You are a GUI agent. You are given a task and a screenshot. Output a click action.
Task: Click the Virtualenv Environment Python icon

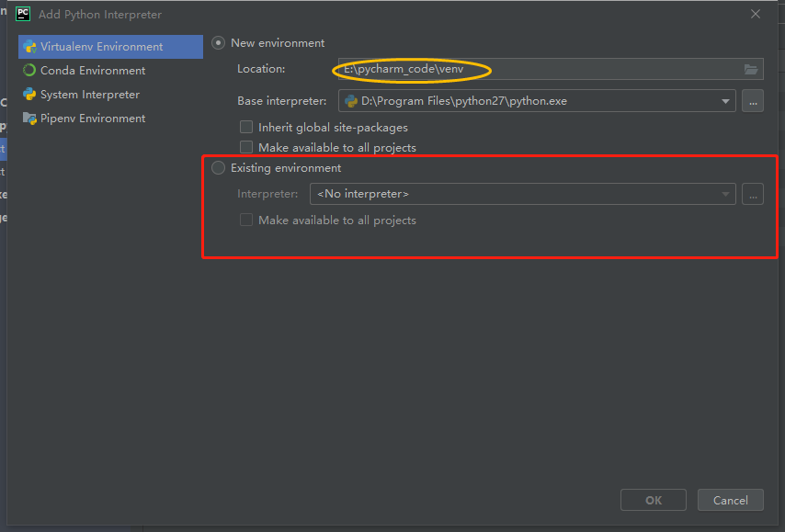29,47
